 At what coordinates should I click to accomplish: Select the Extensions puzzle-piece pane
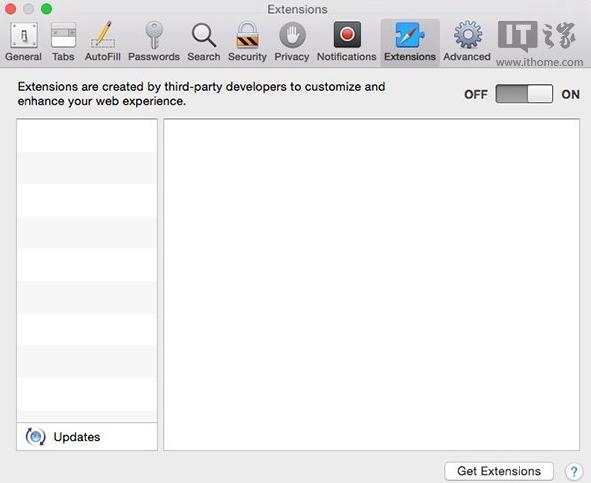point(410,42)
